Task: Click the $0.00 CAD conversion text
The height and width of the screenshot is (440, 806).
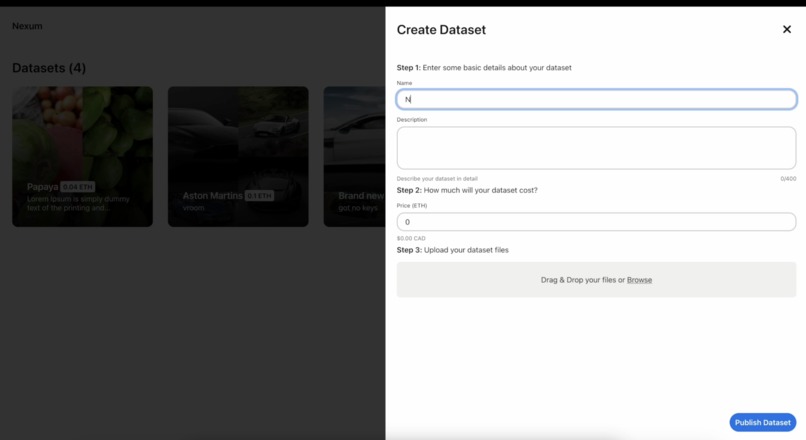Action: pos(411,239)
